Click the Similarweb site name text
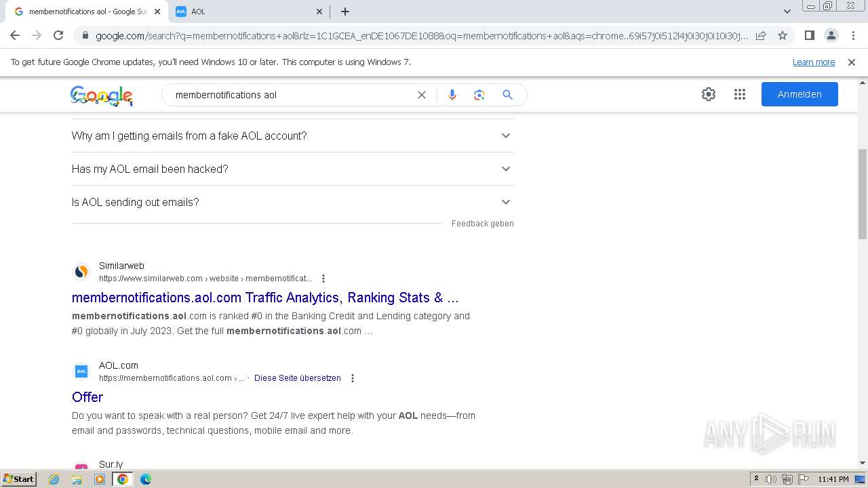The height and width of the screenshot is (488, 868). tap(121, 266)
